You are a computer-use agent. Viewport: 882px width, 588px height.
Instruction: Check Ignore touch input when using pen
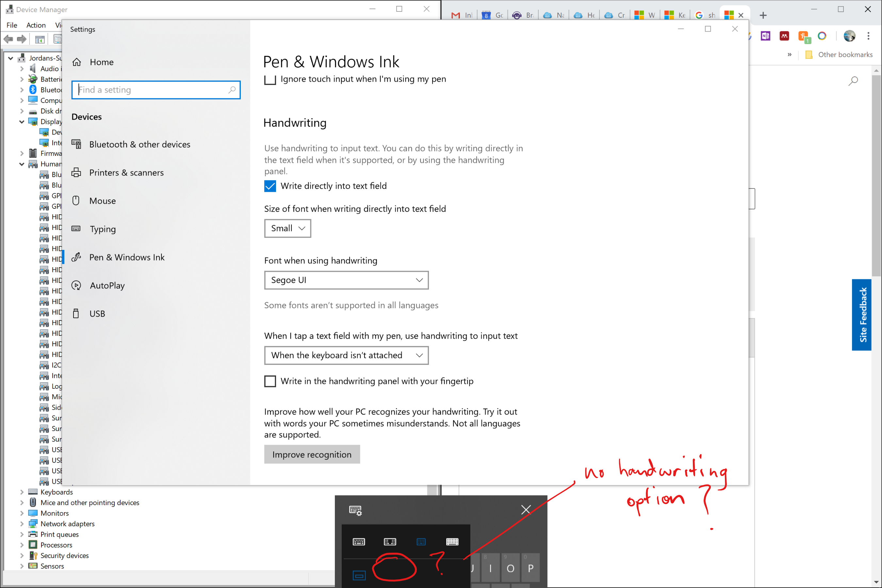(270, 79)
